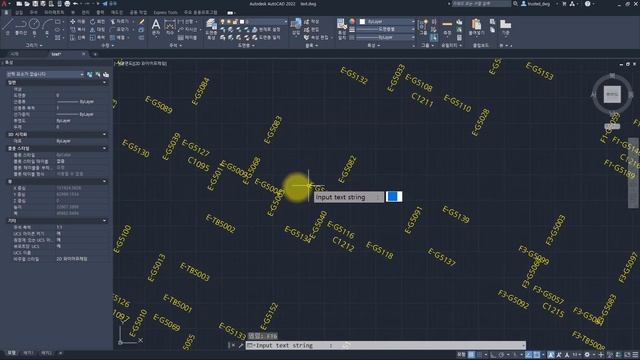
Task: Click the Erase pencil-eraser icon
Action: pos(141,22)
